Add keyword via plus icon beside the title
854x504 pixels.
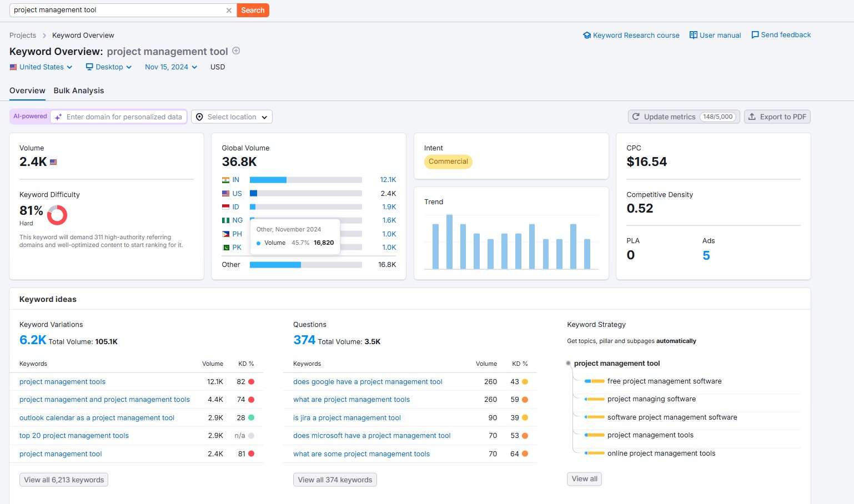tap(236, 51)
